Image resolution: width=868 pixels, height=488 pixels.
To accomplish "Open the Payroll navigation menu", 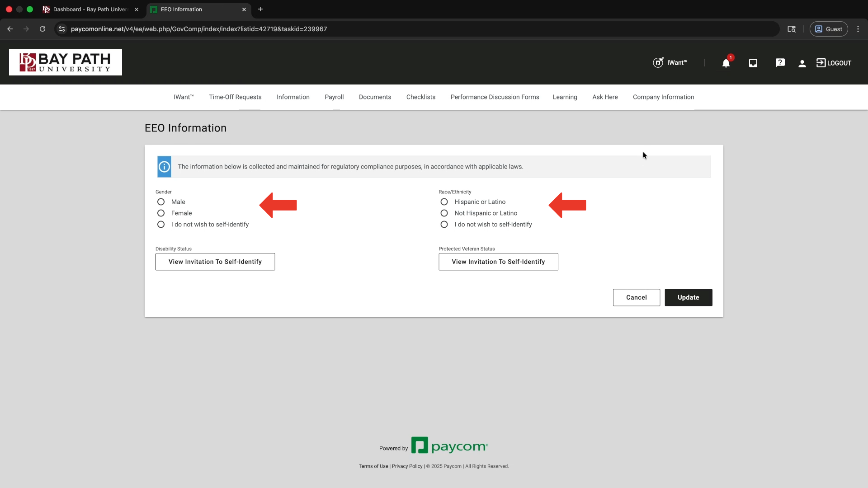I will [334, 97].
